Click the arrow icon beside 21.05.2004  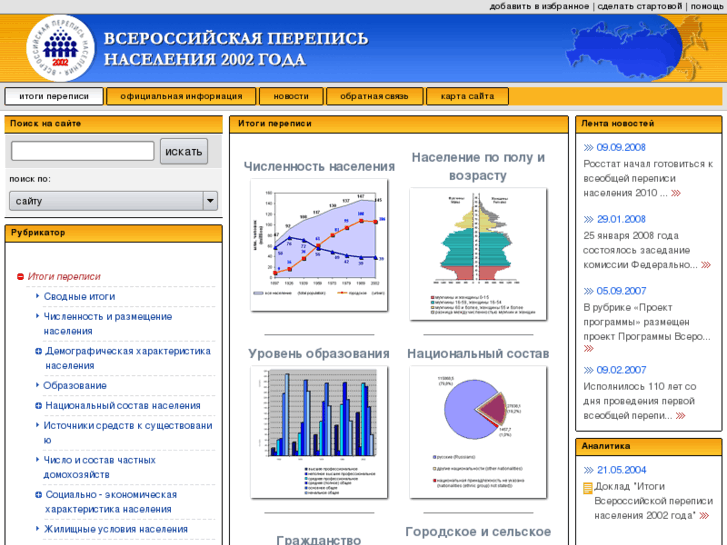tap(588, 470)
